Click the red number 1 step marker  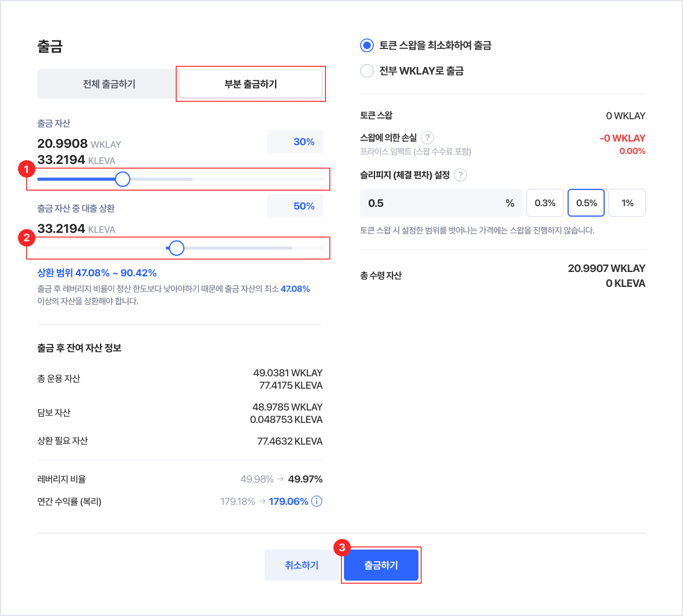click(x=26, y=168)
